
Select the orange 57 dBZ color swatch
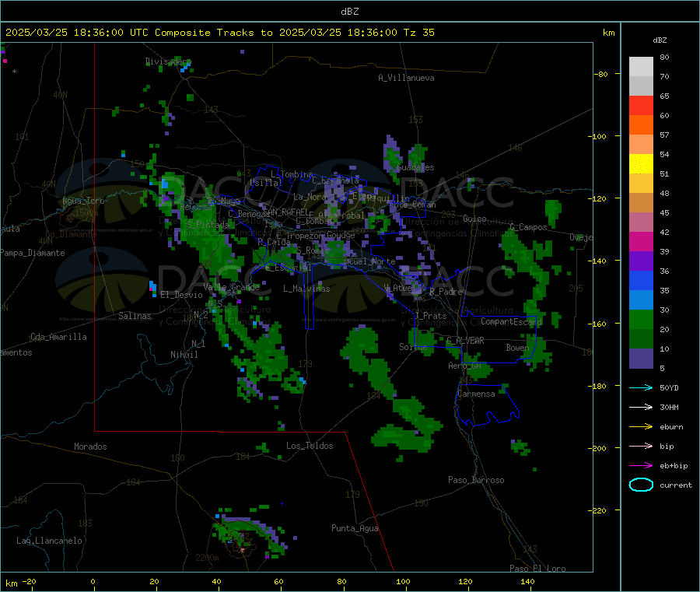click(x=641, y=125)
